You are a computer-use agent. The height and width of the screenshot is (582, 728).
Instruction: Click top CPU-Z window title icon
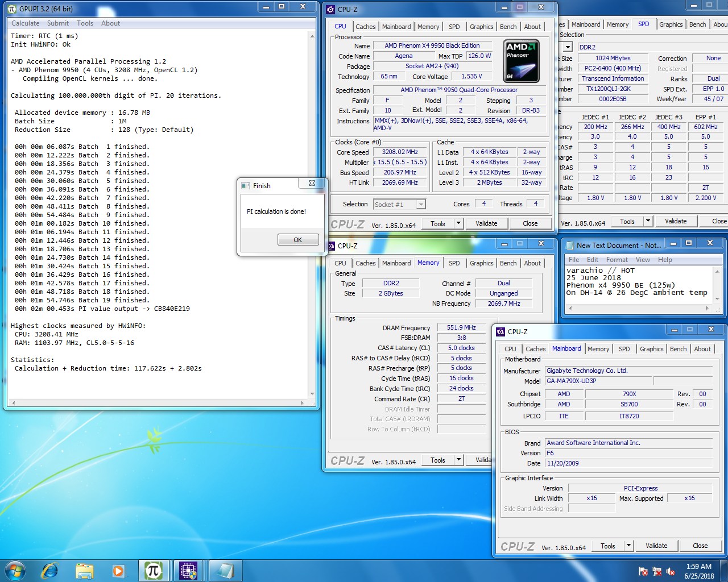(x=330, y=9)
